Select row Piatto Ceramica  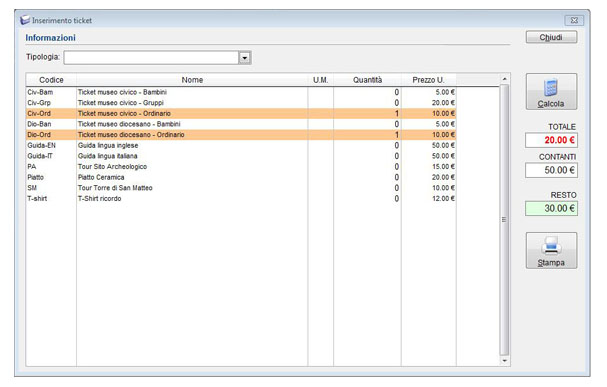click(x=241, y=177)
